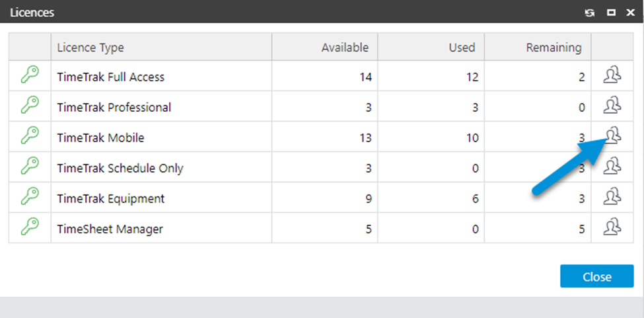Show users for TimeTrak Schedule Only licence

coord(613,166)
